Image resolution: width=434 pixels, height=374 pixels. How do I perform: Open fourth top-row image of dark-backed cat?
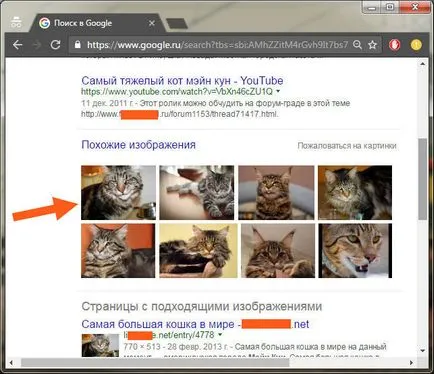[355, 192]
